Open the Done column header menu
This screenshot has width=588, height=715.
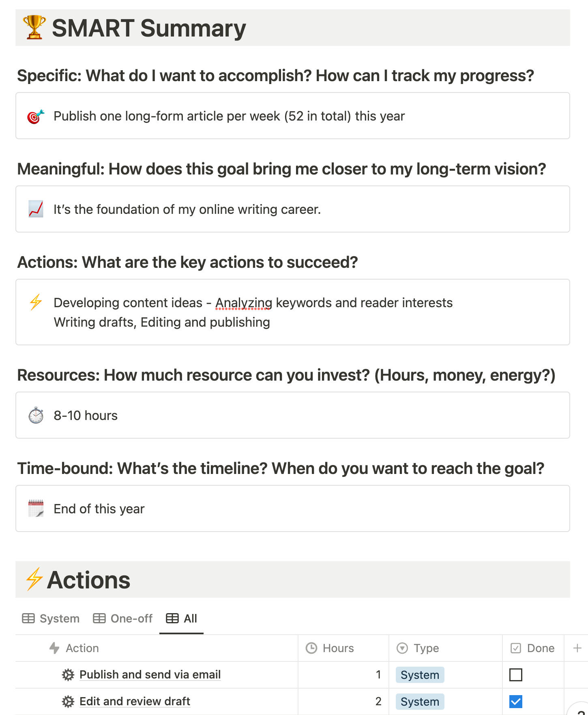(x=540, y=648)
